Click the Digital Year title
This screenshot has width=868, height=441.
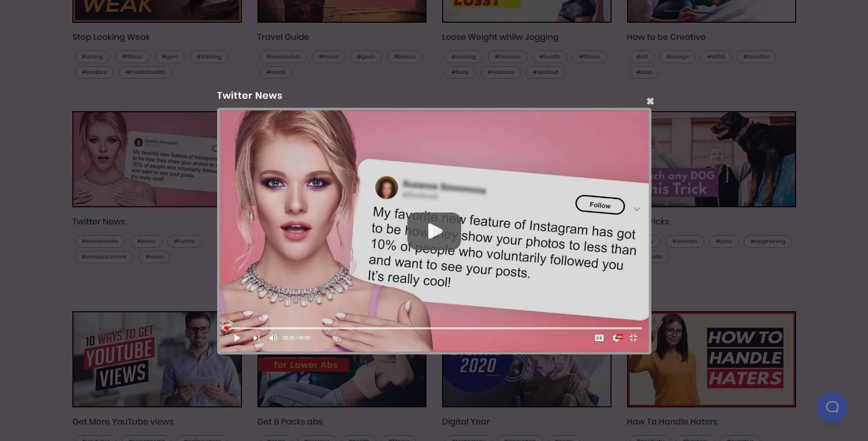point(466,422)
